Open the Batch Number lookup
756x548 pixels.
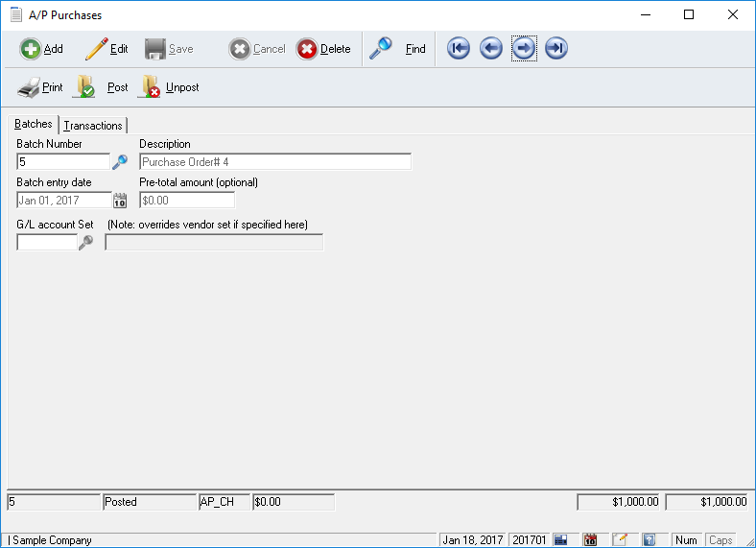point(120,162)
